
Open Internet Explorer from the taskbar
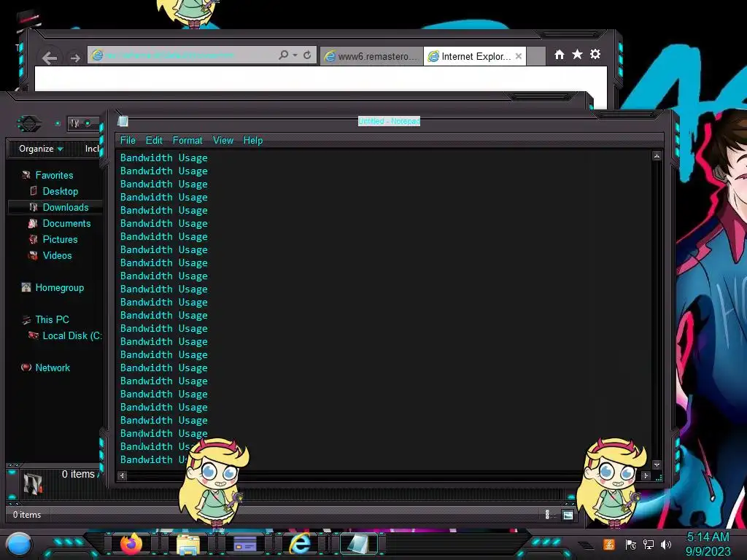pos(301,543)
